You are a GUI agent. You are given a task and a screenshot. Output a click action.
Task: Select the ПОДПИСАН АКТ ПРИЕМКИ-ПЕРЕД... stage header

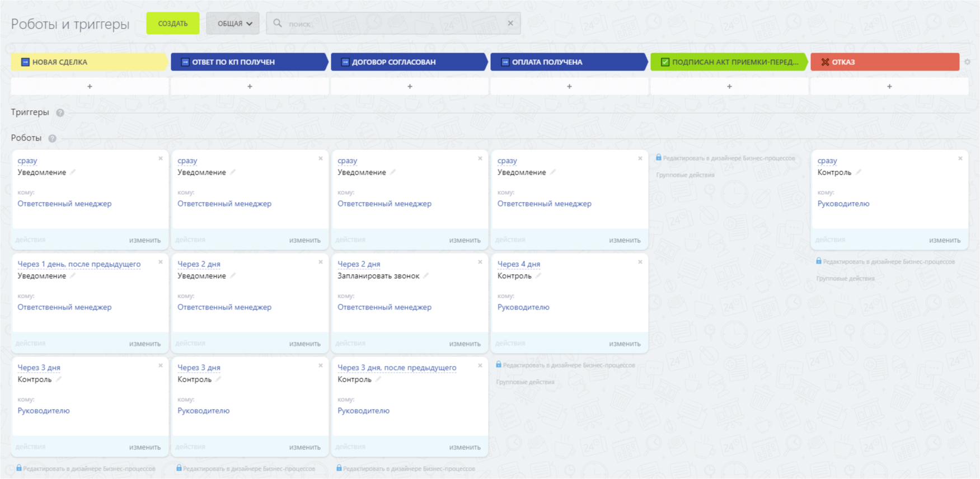pos(729,62)
